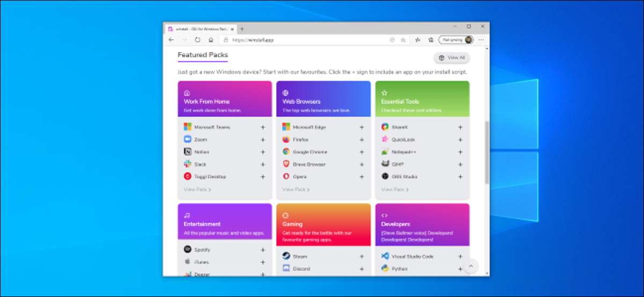Add Spotify to the install script
Image resolution: width=644 pixels, height=297 pixels.
pos(263,250)
